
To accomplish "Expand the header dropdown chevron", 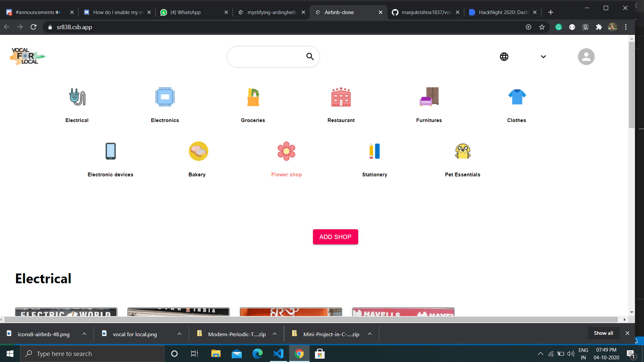I will point(543,57).
